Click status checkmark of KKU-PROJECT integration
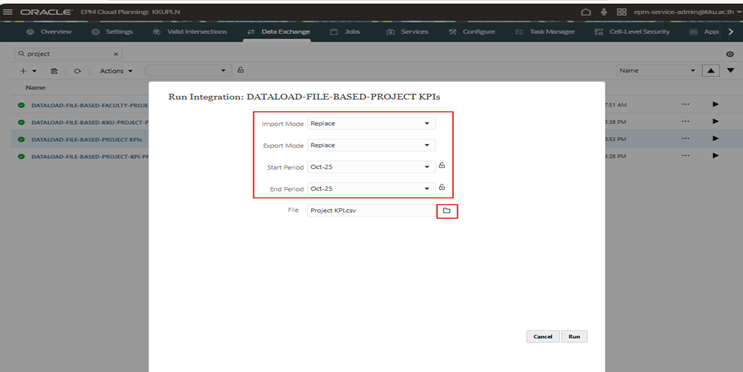This screenshot has width=743, height=372. click(21, 122)
